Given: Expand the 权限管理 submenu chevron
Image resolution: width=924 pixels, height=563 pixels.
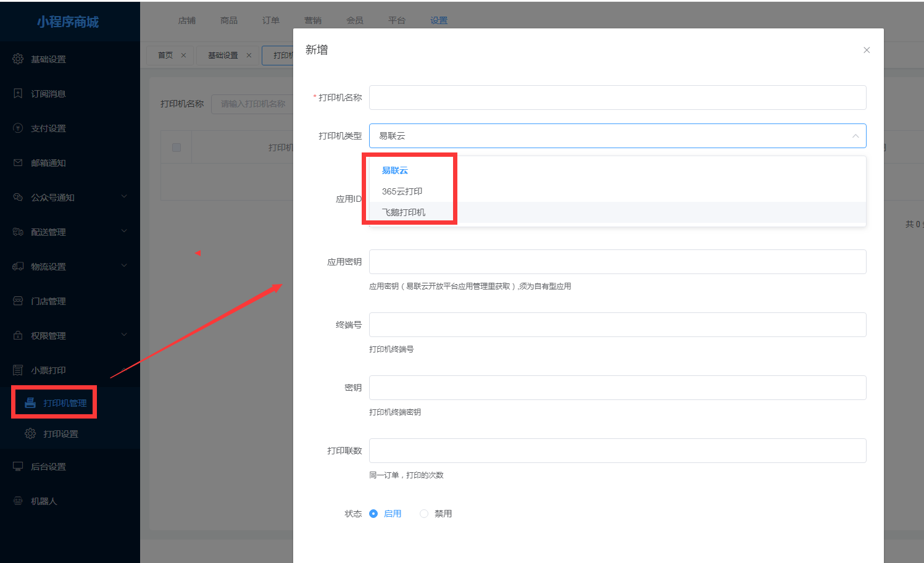Looking at the screenshot, I should pyautogui.click(x=124, y=335).
